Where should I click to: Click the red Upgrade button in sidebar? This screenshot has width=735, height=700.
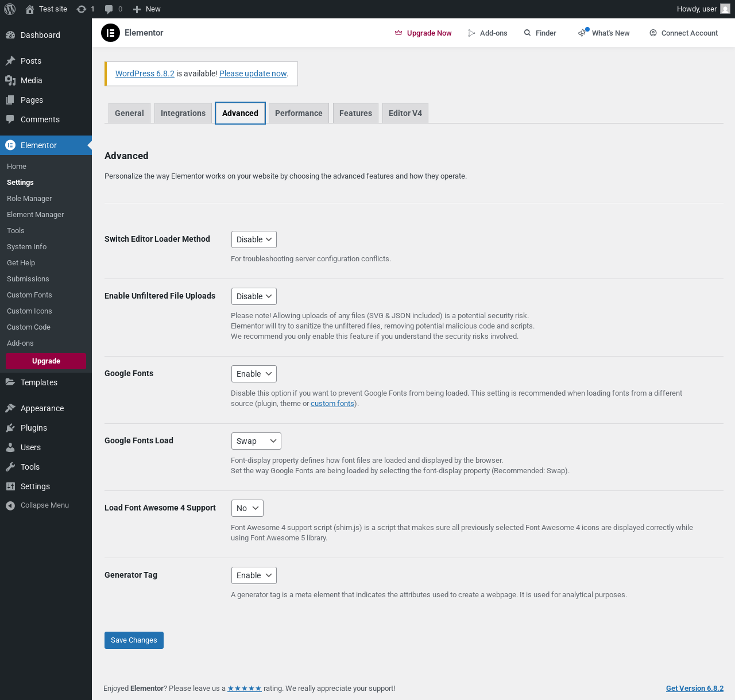tap(46, 361)
